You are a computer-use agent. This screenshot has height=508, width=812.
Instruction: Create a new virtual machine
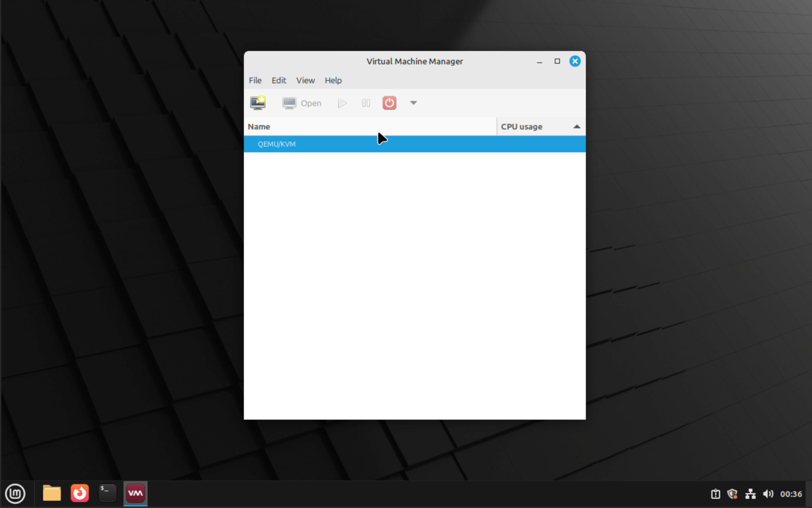point(258,103)
